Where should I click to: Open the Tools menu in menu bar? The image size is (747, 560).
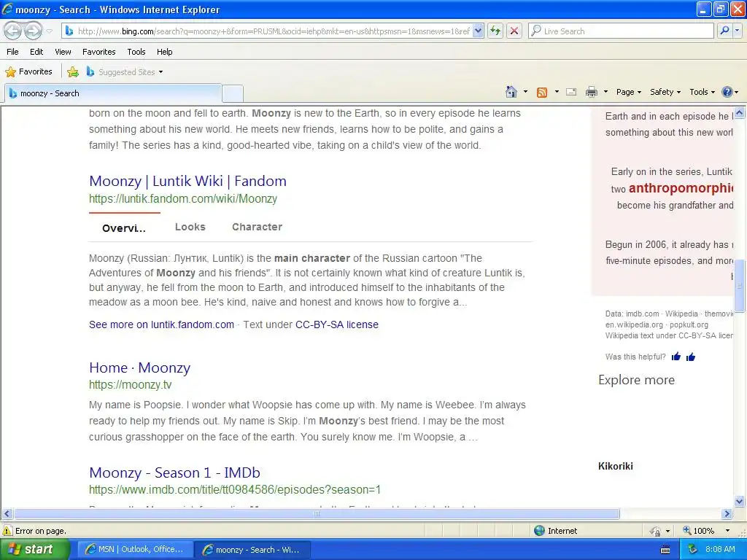(136, 52)
